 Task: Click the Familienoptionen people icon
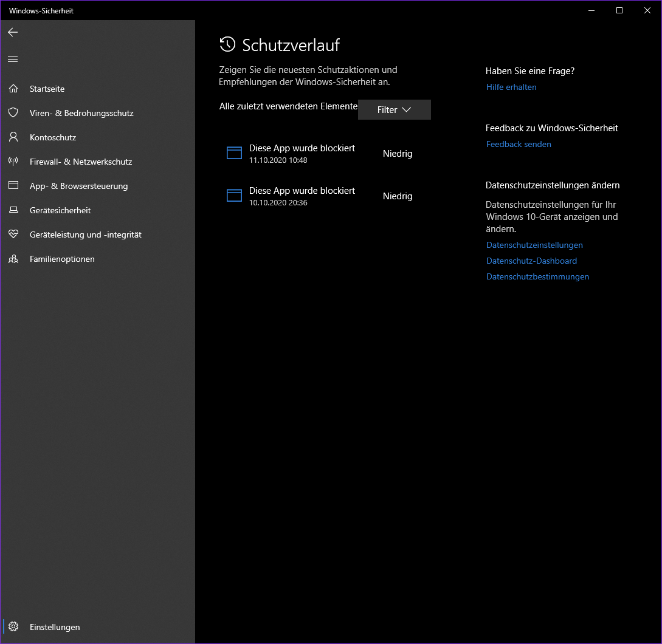pos(13,259)
